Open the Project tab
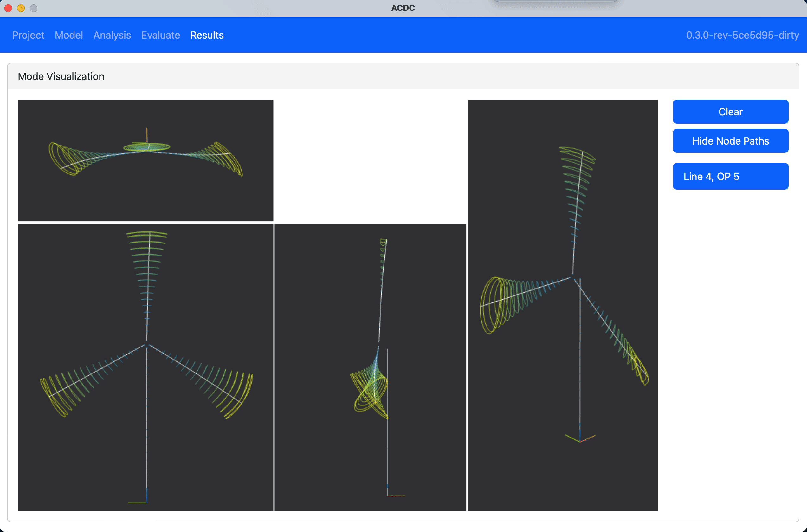 28,35
